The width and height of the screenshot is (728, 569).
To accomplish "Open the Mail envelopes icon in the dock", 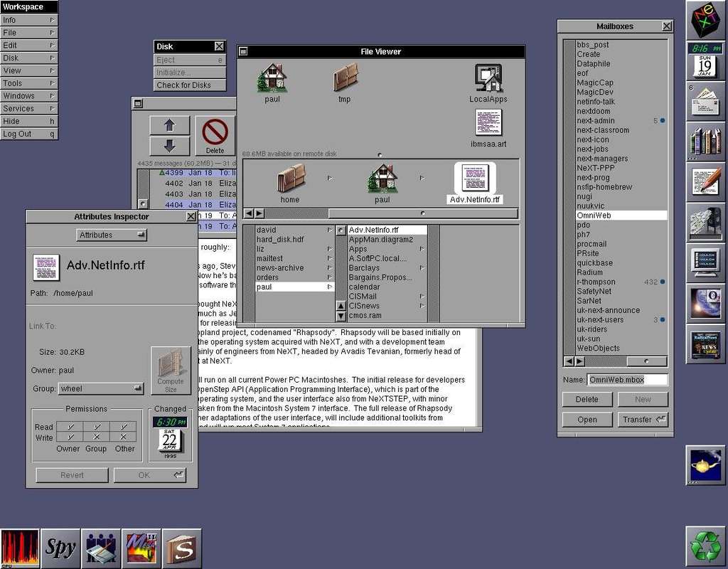I will click(x=705, y=102).
